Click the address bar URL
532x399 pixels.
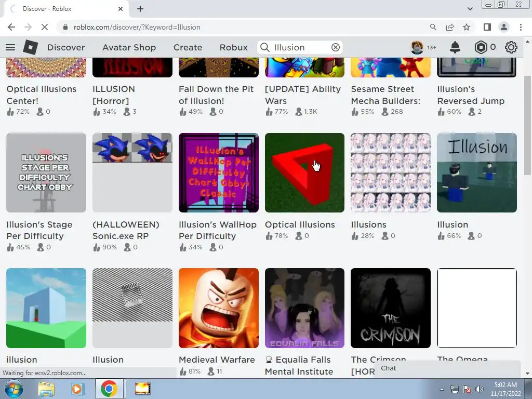137,27
